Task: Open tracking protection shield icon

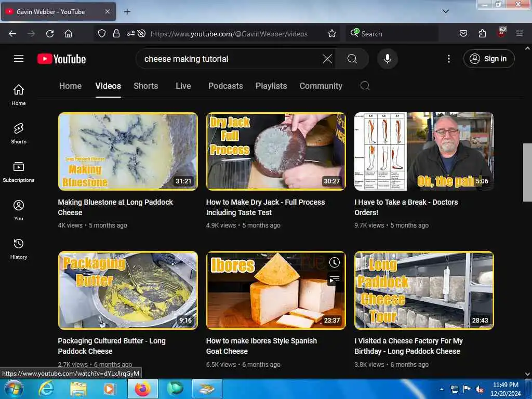Action: pyautogui.click(x=102, y=33)
